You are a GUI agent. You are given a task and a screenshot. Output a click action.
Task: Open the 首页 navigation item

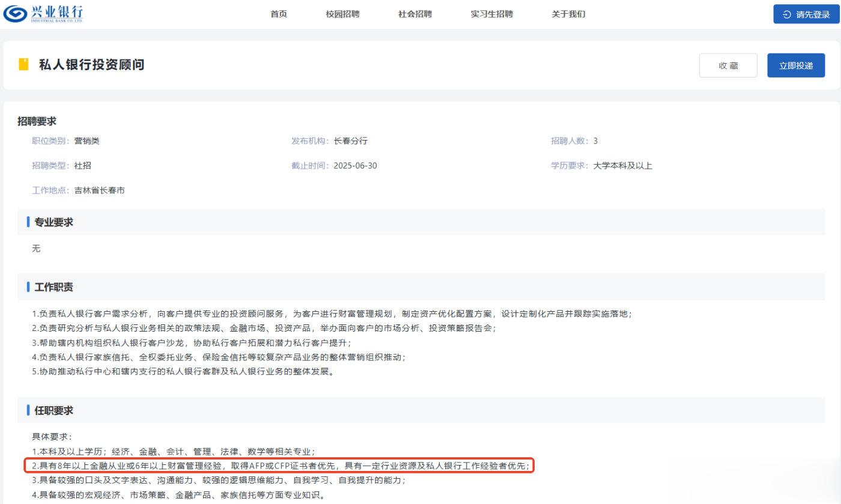tap(278, 14)
